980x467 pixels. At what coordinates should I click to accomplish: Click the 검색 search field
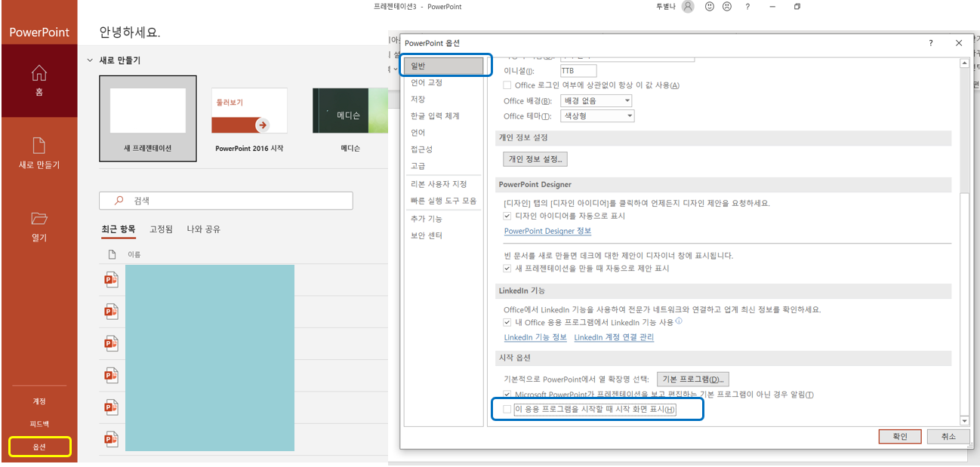click(x=226, y=201)
